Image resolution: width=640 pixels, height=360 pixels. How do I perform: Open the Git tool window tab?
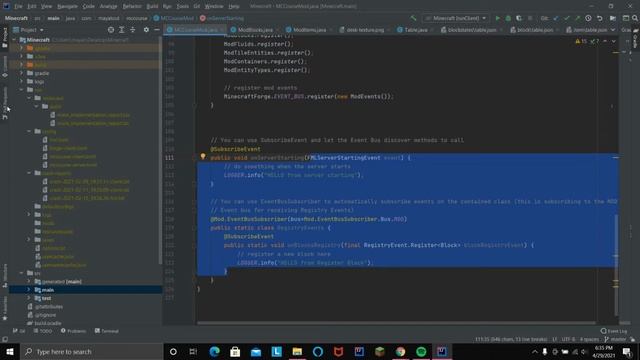point(19,331)
